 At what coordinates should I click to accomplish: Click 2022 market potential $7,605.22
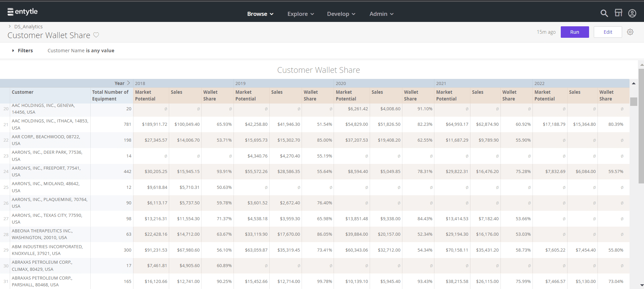pos(555,250)
